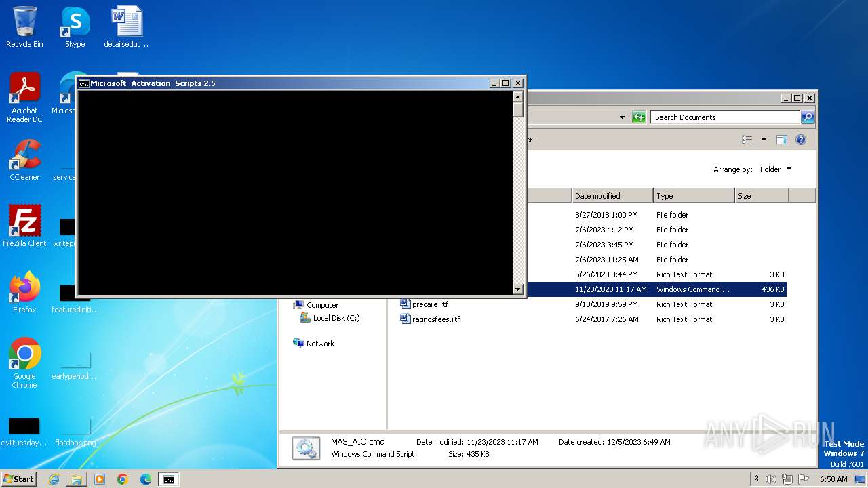Select ratingsfees.rtf file

[436, 319]
